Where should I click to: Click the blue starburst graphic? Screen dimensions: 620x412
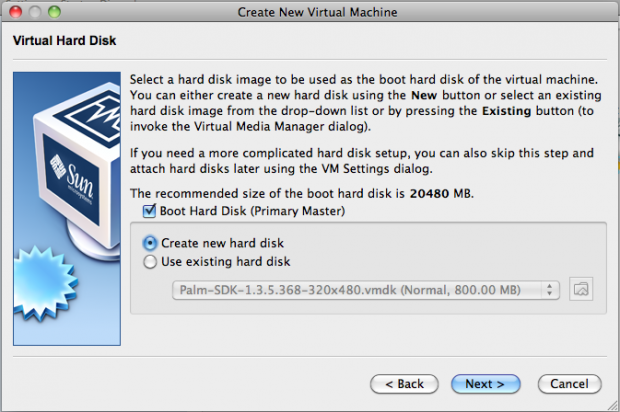coord(44,282)
